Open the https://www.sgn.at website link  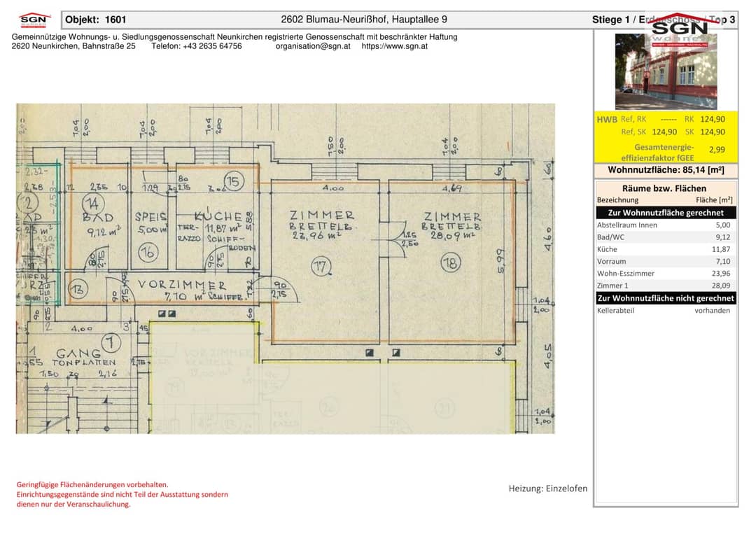[394, 46]
